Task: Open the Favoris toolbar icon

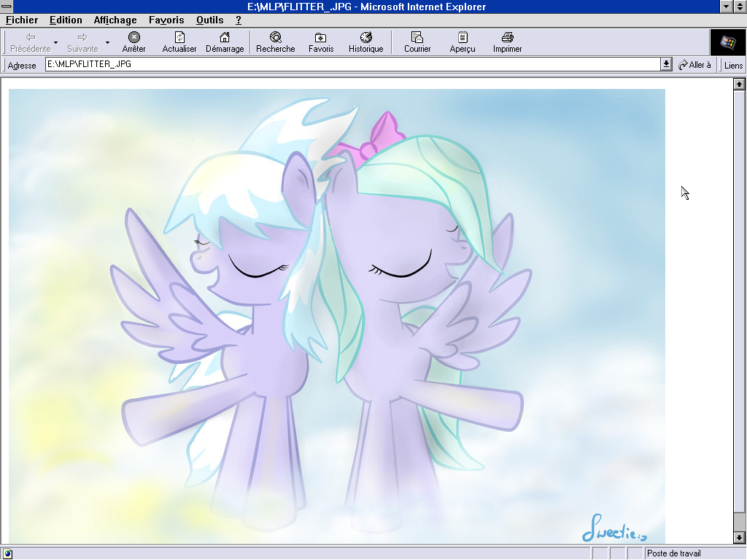Action: point(320,38)
